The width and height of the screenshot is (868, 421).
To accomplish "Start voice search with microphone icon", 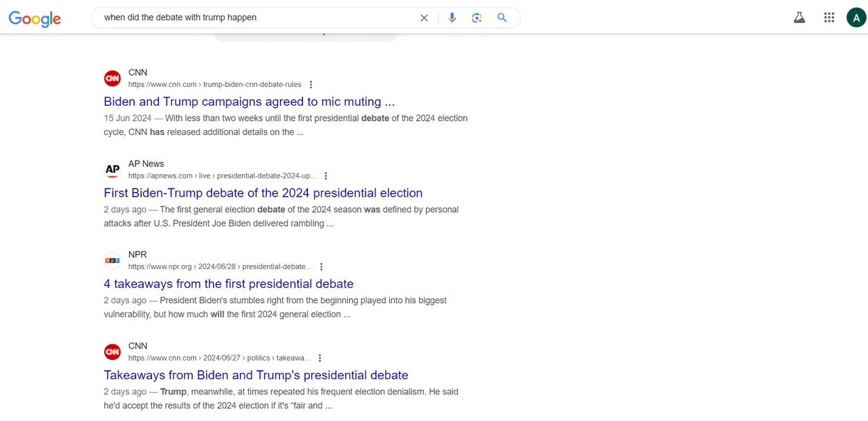I will click(452, 18).
